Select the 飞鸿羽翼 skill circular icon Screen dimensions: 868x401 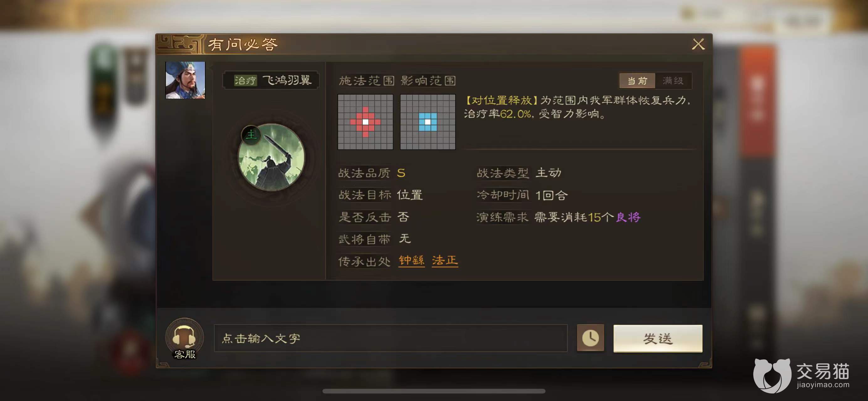[x=271, y=157]
